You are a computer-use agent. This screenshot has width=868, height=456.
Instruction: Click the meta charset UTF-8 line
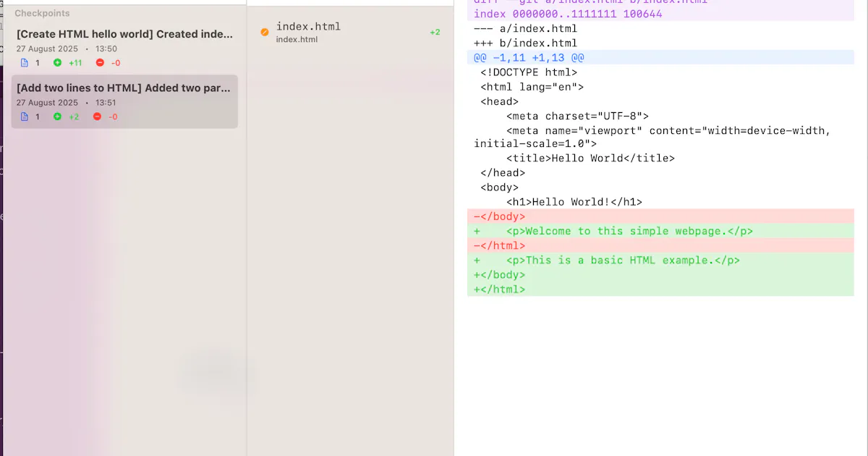tap(578, 116)
